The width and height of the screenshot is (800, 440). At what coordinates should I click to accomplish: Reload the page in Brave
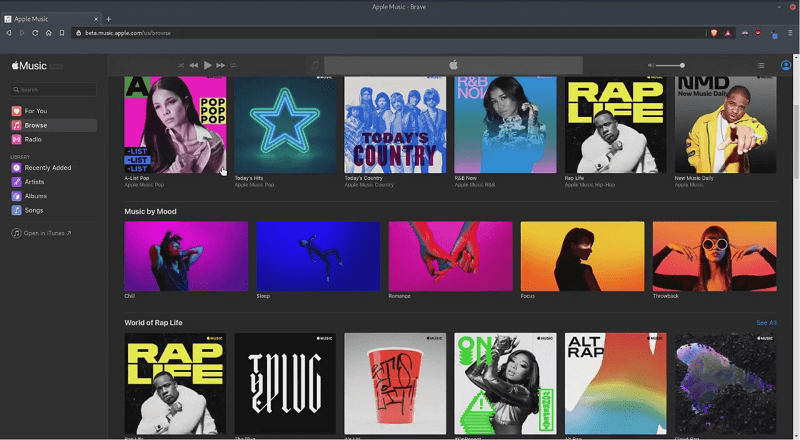tap(35, 33)
